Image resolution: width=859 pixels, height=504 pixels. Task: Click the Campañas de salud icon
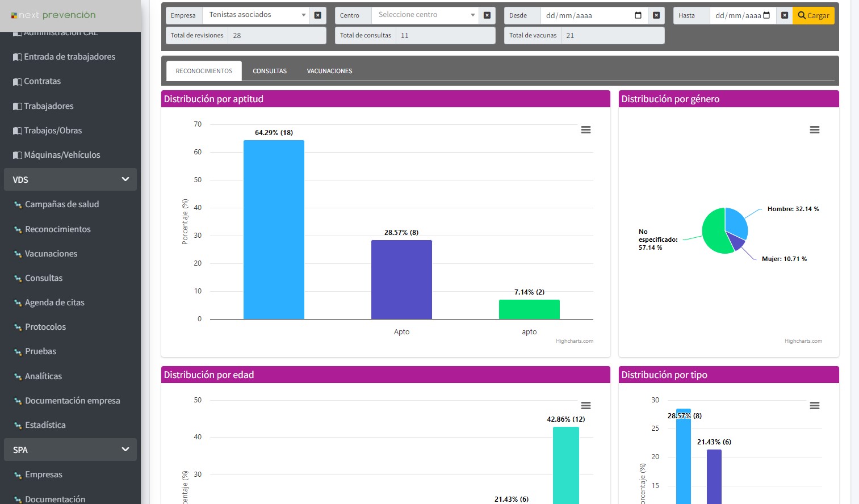[18, 205]
